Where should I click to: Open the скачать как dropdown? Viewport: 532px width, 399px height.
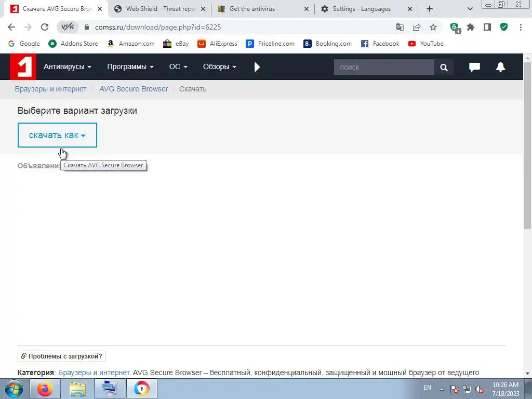tap(57, 135)
